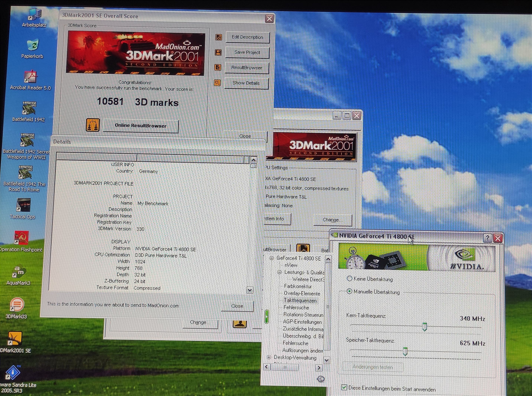Select the 3DMark03 desktop shortcut
532x396 pixels.
click(17, 308)
